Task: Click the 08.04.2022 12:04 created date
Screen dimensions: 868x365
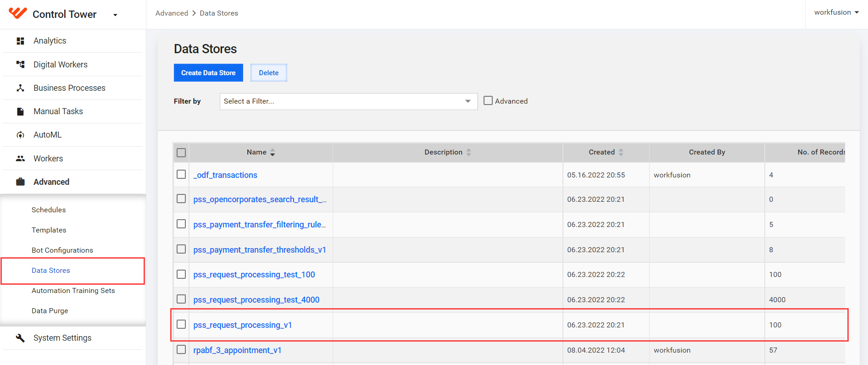Action: [596, 350]
